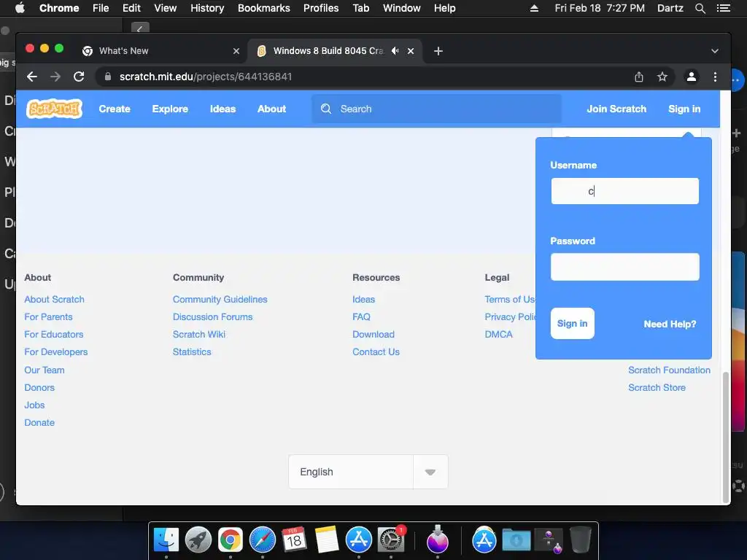The image size is (747, 560).
Task: Bookmark this page with the star icon
Action: click(x=662, y=77)
